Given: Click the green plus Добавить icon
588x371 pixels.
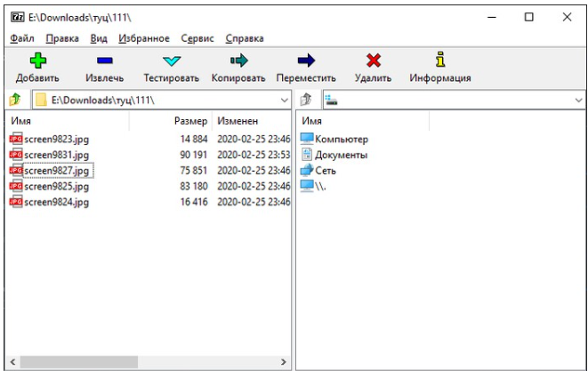Looking at the screenshot, I should [37, 60].
